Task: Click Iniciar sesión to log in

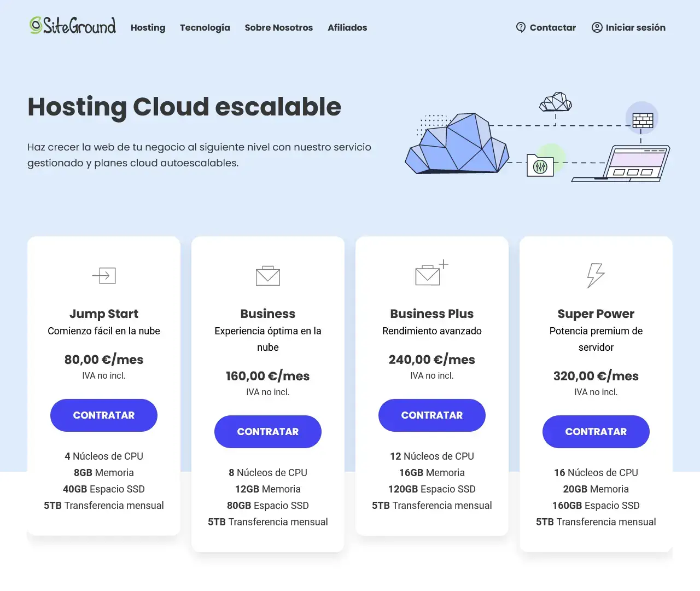Action: (635, 27)
